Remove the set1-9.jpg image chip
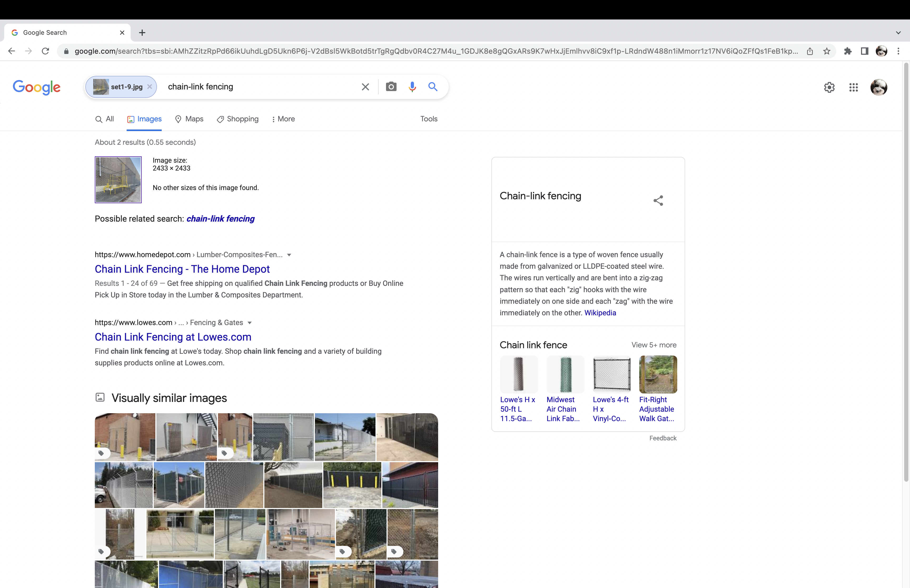Viewport: 910px width, 588px height. click(x=150, y=87)
